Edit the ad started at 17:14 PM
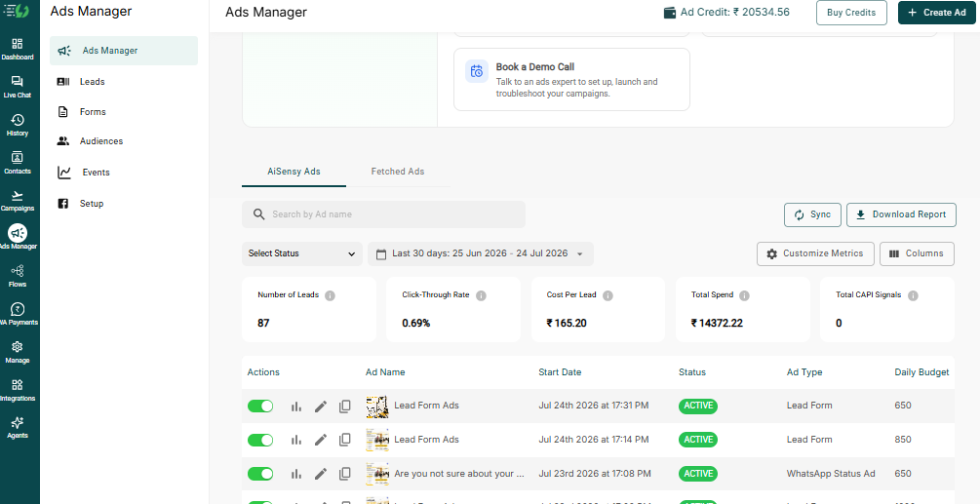The height and width of the screenshot is (504, 980). click(321, 440)
